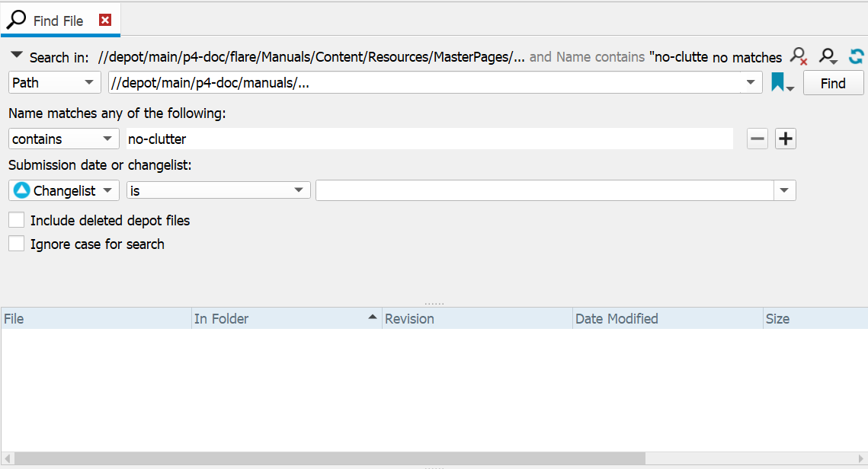Click the blue refresh arrows icon
The width and height of the screenshot is (868, 469).
tap(856, 56)
